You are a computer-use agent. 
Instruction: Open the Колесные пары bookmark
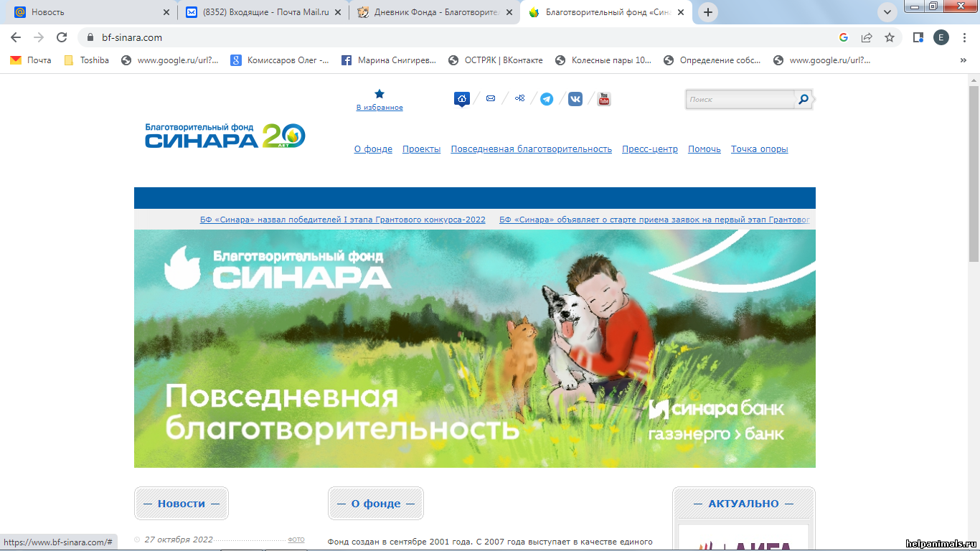click(x=603, y=60)
